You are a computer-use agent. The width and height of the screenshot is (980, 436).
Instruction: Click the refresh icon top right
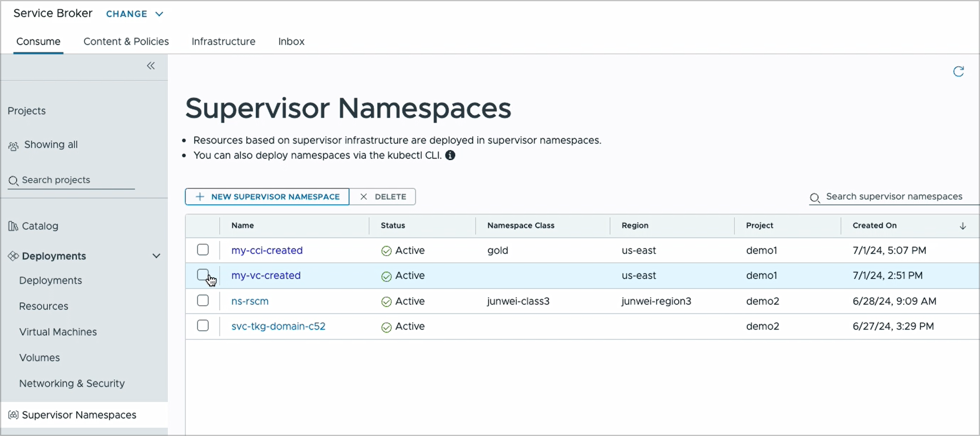(x=959, y=71)
